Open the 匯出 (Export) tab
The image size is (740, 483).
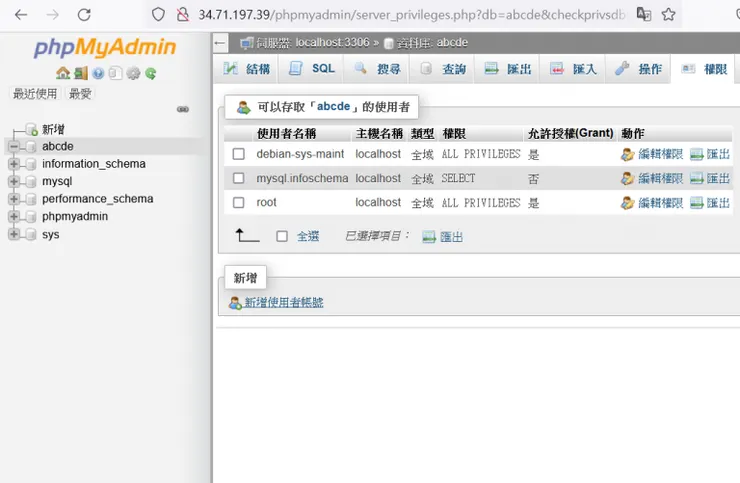coord(507,69)
